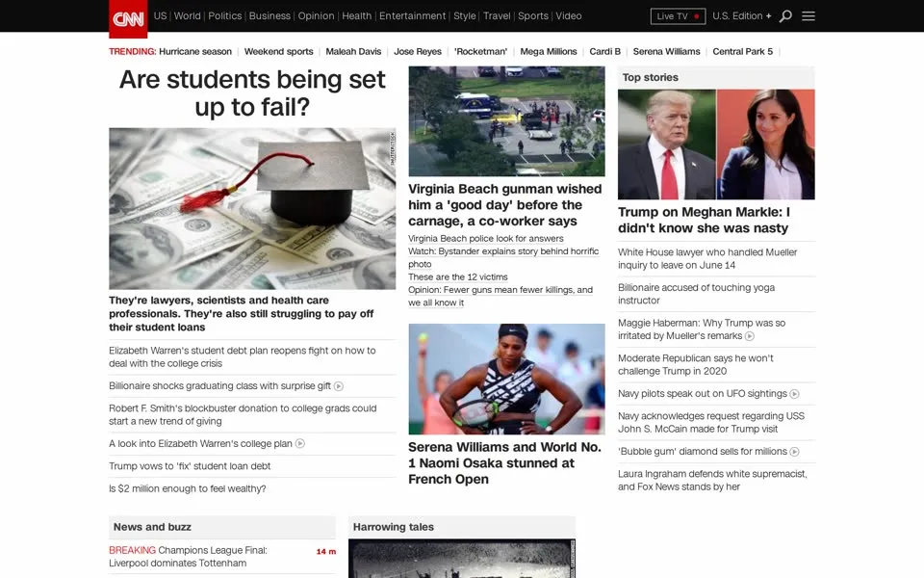924x578 pixels.
Task: Open Robert F. Smith's blockbuster donation story
Action: [x=243, y=414]
